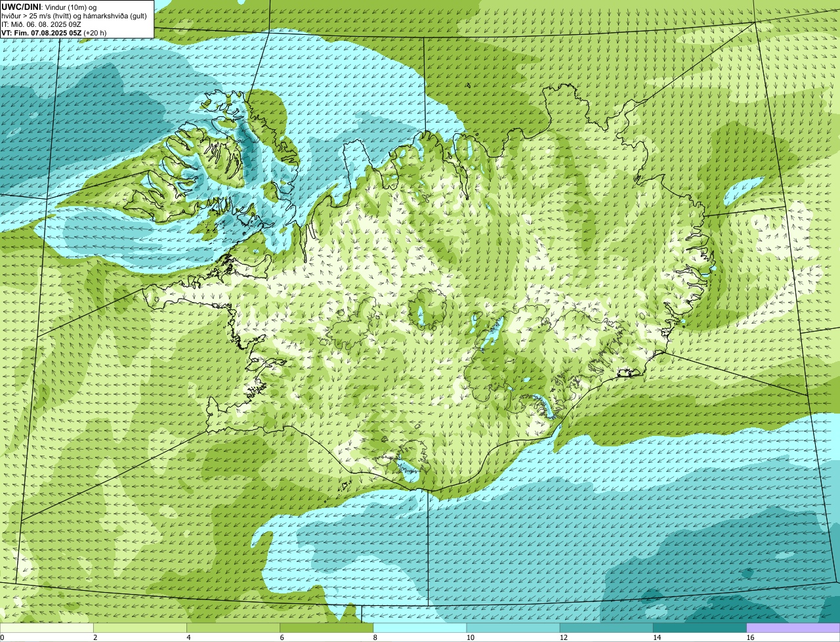The image size is (840, 642).
Task: Click the legend tick label '10'
Action: (x=471, y=637)
